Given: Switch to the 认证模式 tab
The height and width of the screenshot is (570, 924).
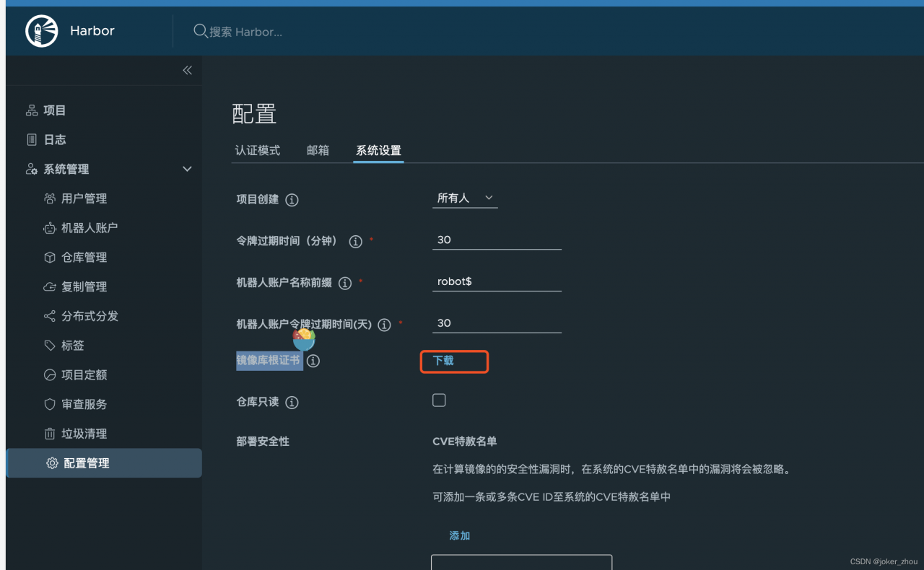Looking at the screenshot, I should [x=257, y=150].
